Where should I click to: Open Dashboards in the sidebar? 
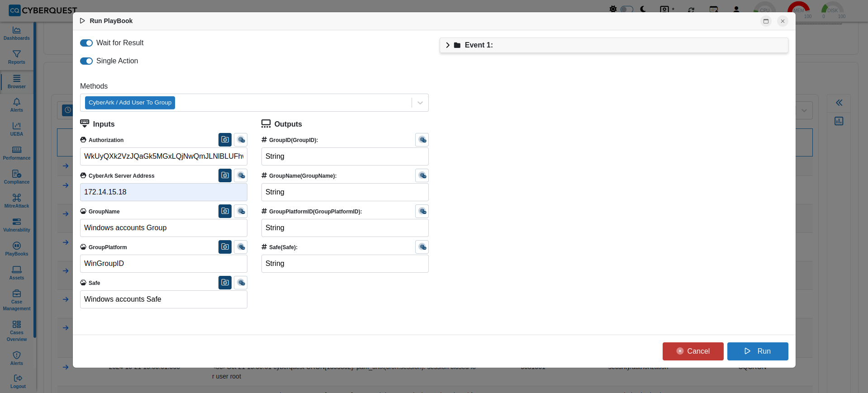pyautogui.click(x=17, y=33)
